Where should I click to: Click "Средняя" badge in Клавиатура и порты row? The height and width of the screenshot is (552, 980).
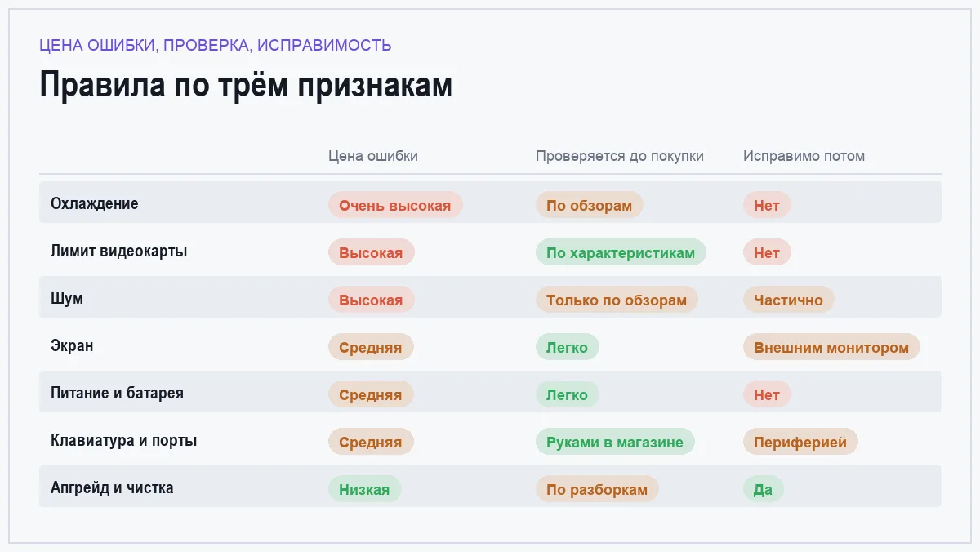pos(371,442)
